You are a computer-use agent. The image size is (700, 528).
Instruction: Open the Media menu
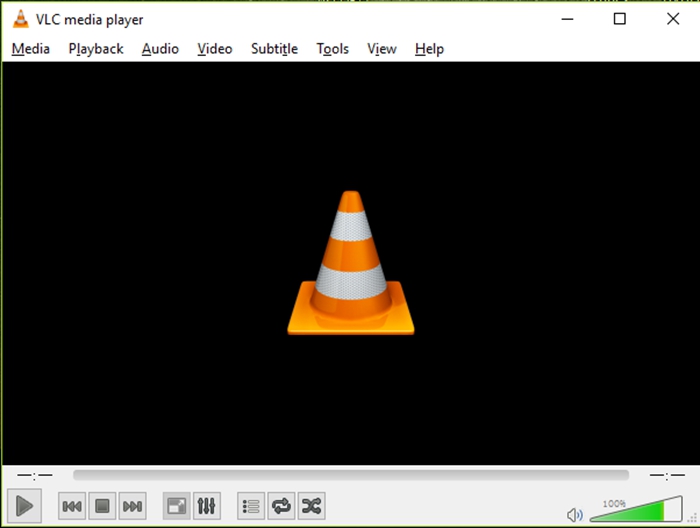tap(31, 48)
